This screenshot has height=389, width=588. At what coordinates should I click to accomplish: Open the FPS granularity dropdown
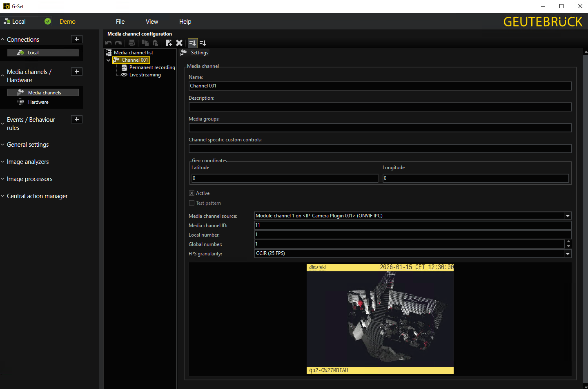point(568,254)
